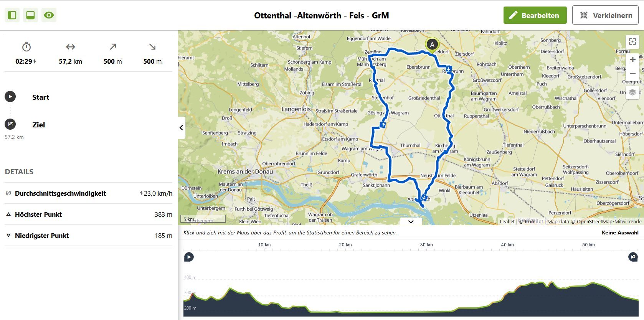Open the map layers selector
Screen dimensions: 644x320
(x=632, y=92)
